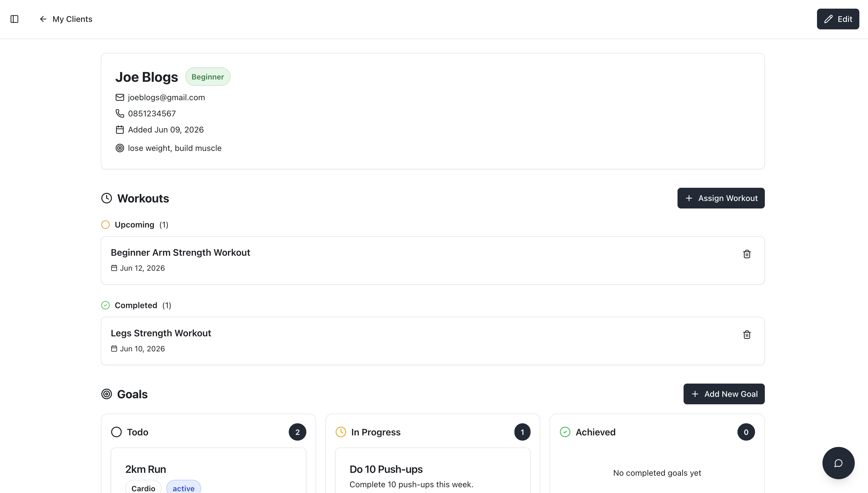Select the Todo column header
This screenshot has height=493, width=868.
[137, 432]
